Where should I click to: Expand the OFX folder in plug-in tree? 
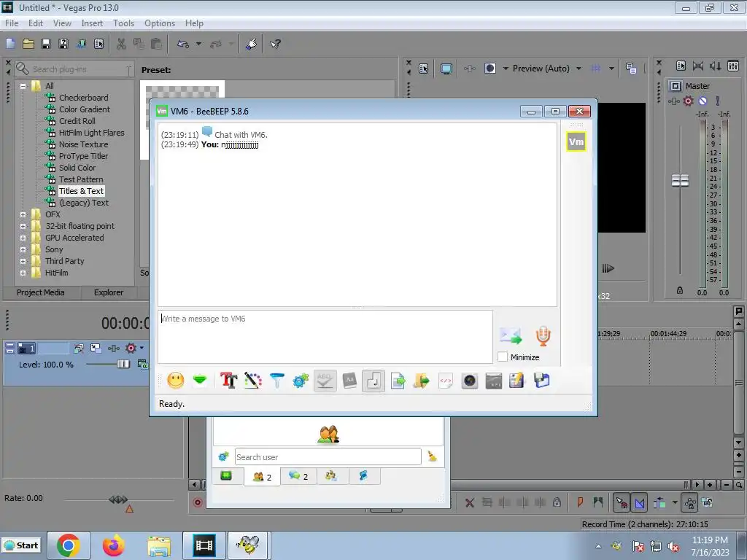[23, 215]
